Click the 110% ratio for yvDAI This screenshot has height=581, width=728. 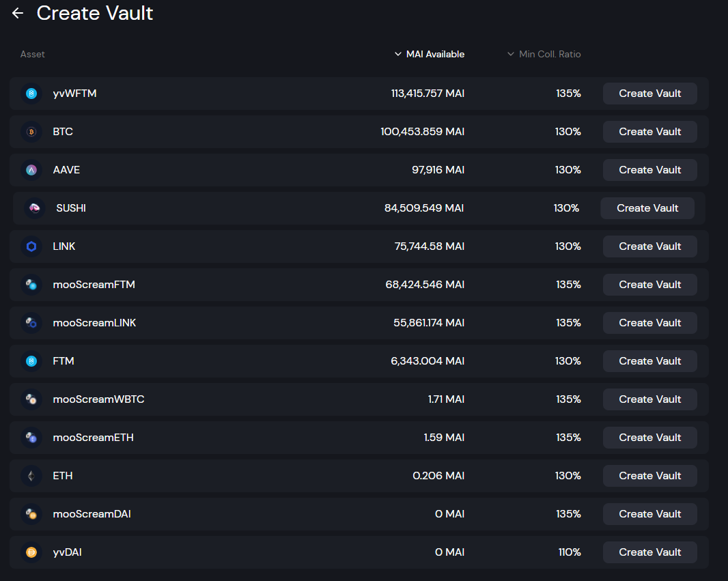pos(570,552)
